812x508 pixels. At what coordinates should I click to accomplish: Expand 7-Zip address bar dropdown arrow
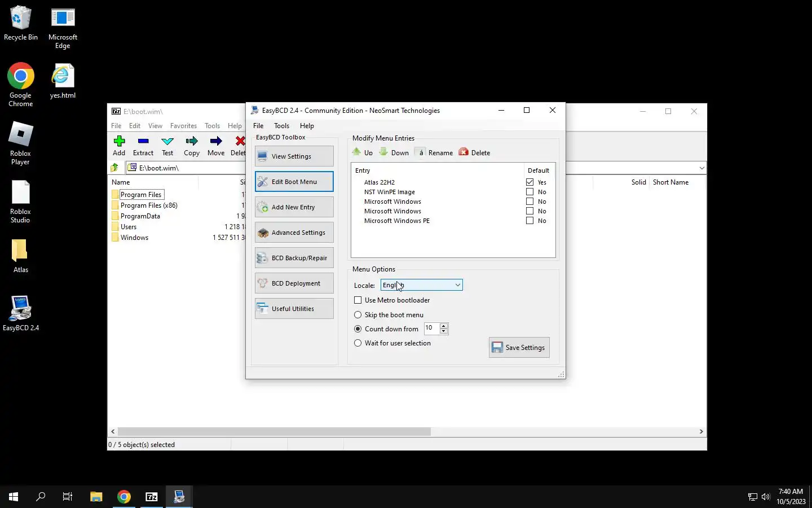coord(701,168)
